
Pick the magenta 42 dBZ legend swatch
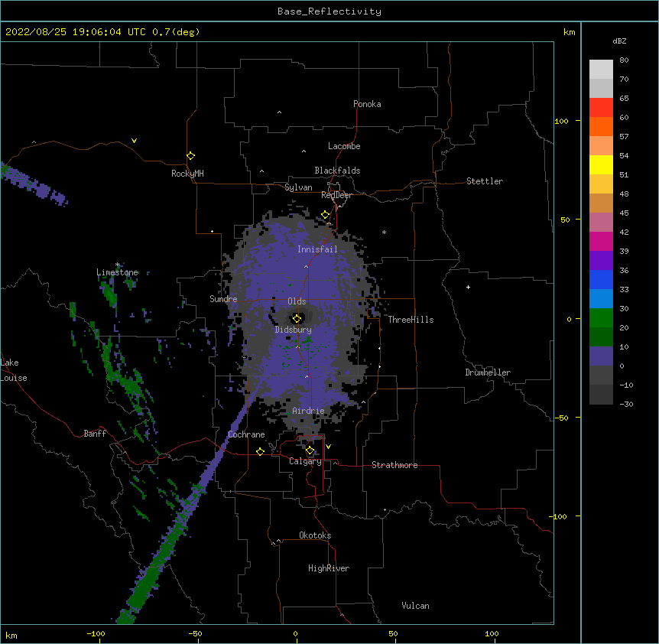(x=601, y=241)
